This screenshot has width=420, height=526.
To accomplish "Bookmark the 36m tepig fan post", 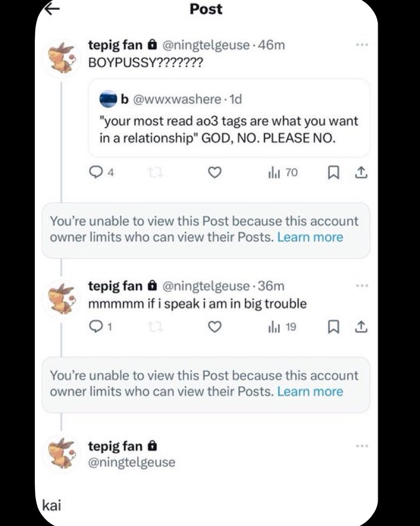I will click(333, 327).
